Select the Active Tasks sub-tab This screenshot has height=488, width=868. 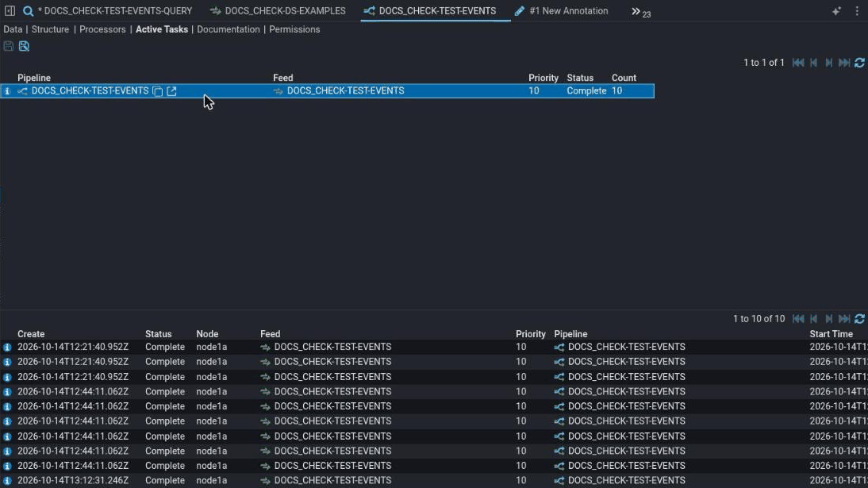pos(162,29)
